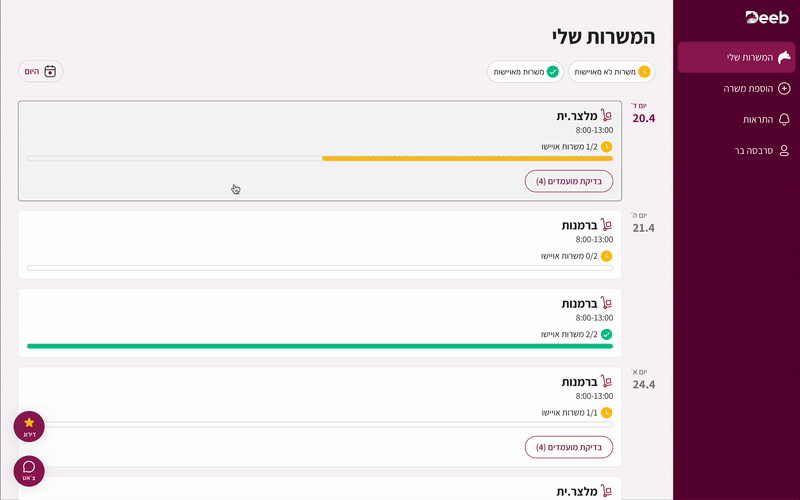Viewport: 800px width, 500px height.
Task: Click the calendar icon next to היום
Action: pyautogui.click(x=50, y=71)
